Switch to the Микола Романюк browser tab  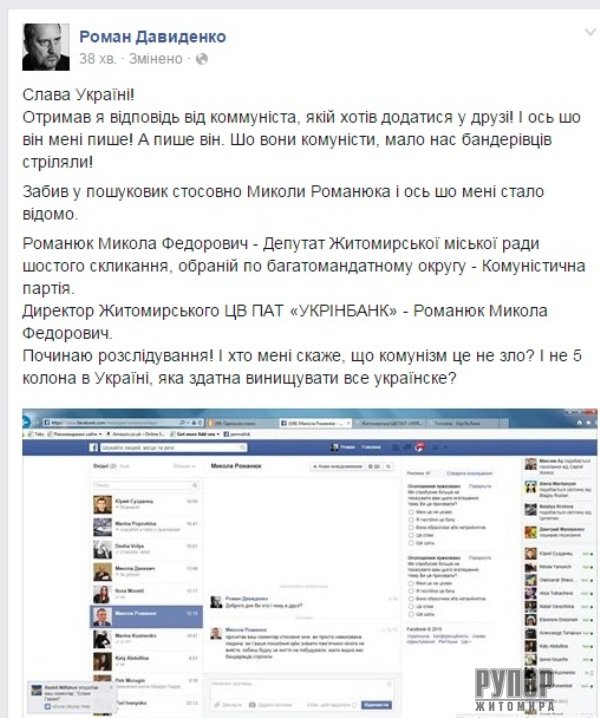[x=315, y=423]
